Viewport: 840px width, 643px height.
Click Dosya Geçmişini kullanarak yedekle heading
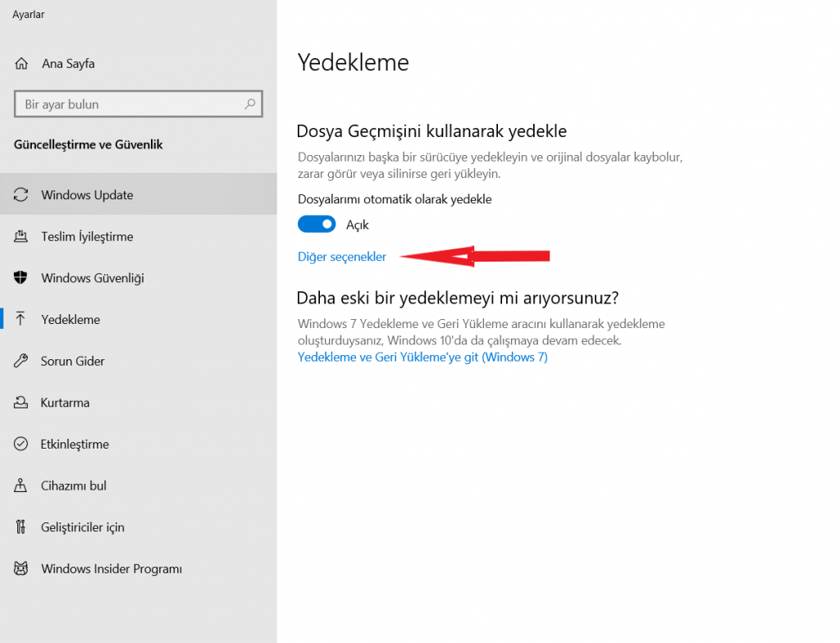coord(431,131)
